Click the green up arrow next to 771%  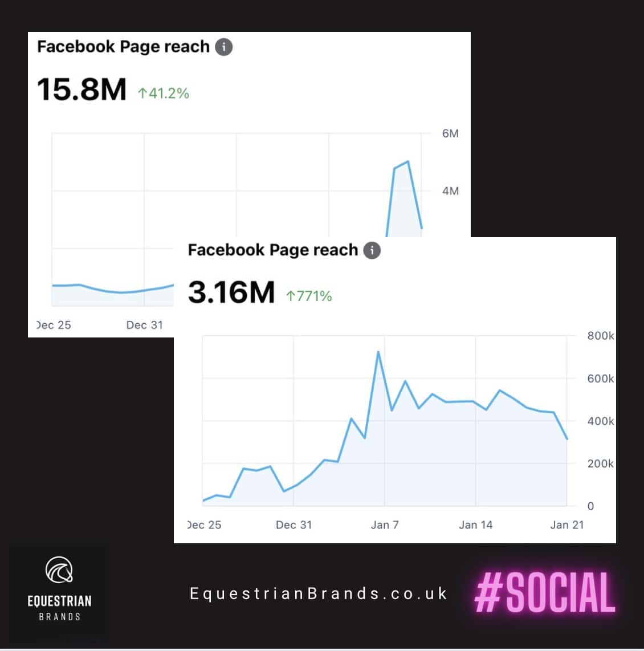pos(291,296)
